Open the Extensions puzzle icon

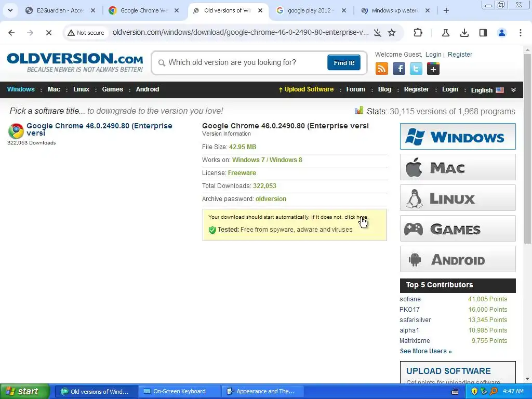pos(418,33)
